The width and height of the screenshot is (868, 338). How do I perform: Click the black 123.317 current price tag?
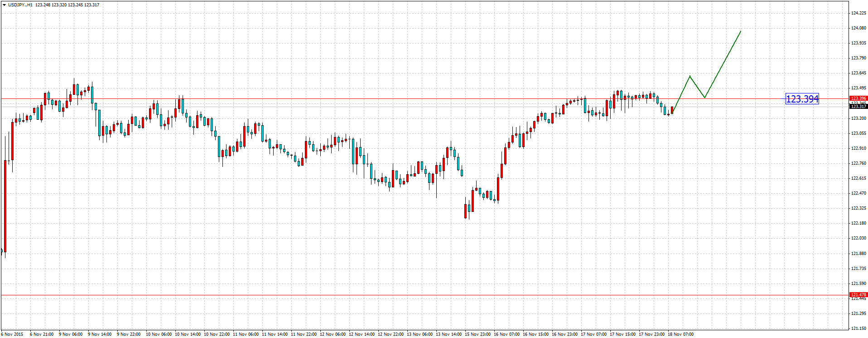point(858,107)
